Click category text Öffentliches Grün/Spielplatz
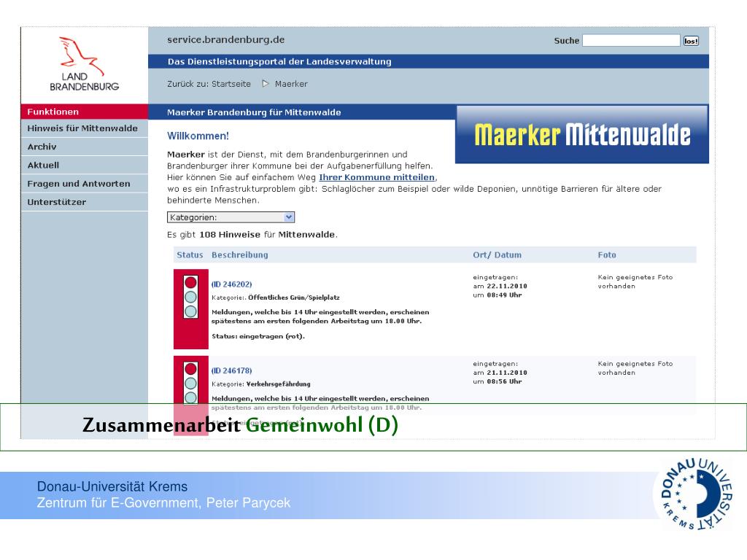747x560 pixels. [x=294, y=297]
